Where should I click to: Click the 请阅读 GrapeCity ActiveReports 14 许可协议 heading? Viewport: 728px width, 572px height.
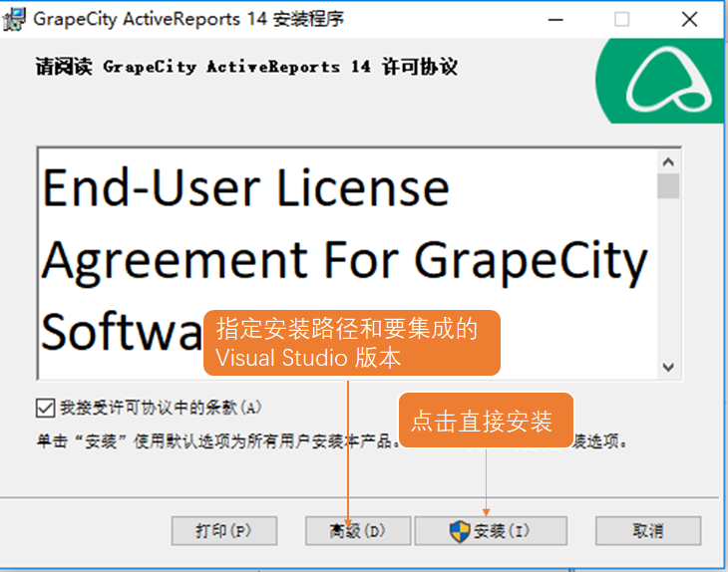(246, 67)
